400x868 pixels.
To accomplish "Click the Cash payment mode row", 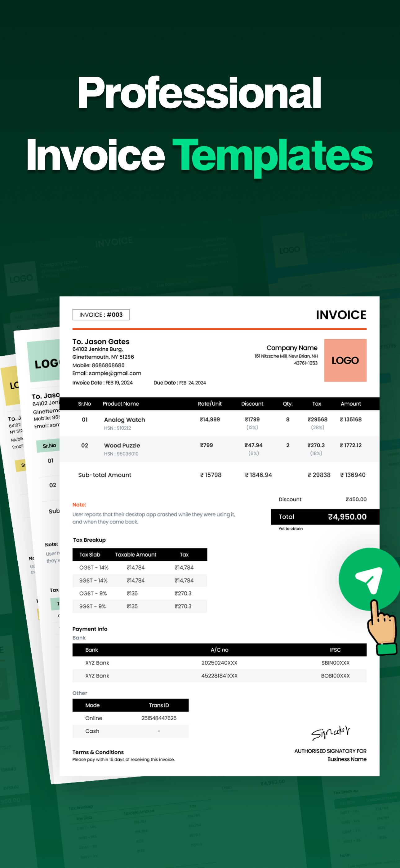I will [x=131, y=731].
